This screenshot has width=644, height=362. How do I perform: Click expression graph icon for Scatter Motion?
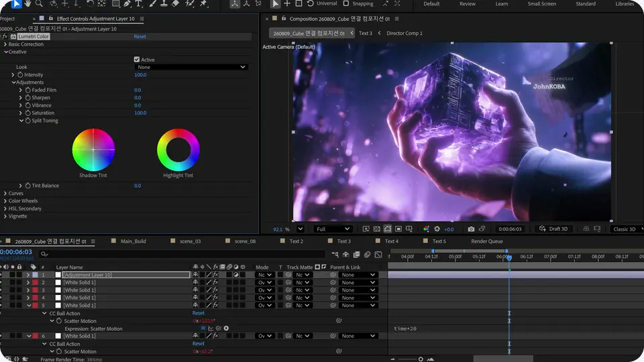coord(211,328)
